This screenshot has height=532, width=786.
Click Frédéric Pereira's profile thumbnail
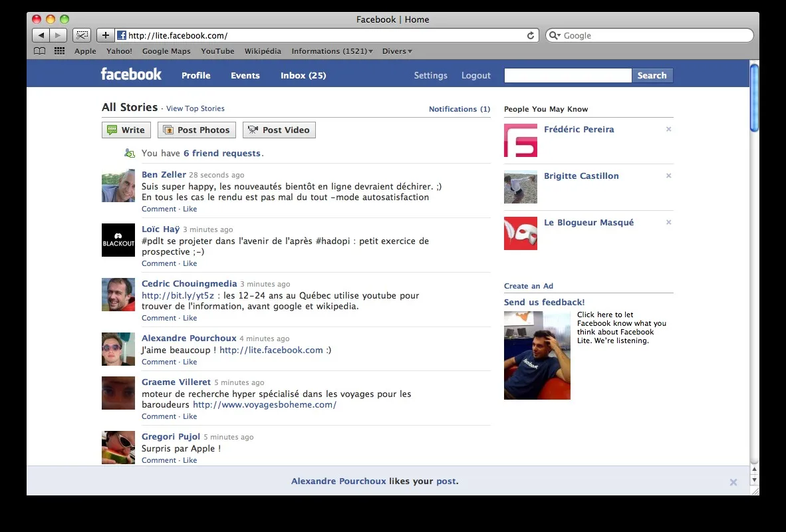pos(520,140)
